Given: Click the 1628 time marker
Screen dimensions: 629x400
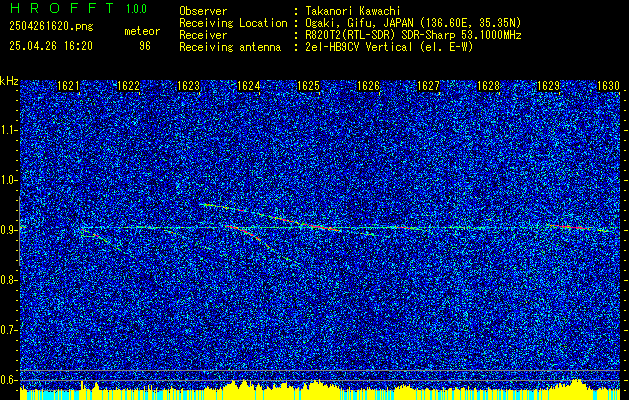Looking at the screenshot, I should (489, 86).
